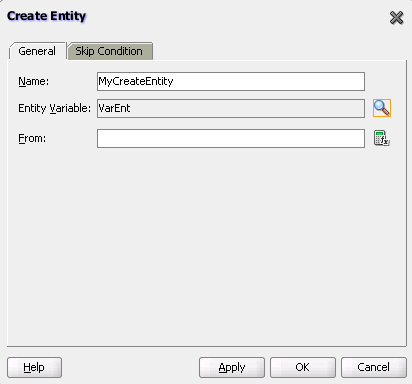Click the Name field containing MyCreateEntity
Viewport: 412px width, 384px height.
point(231,81)
